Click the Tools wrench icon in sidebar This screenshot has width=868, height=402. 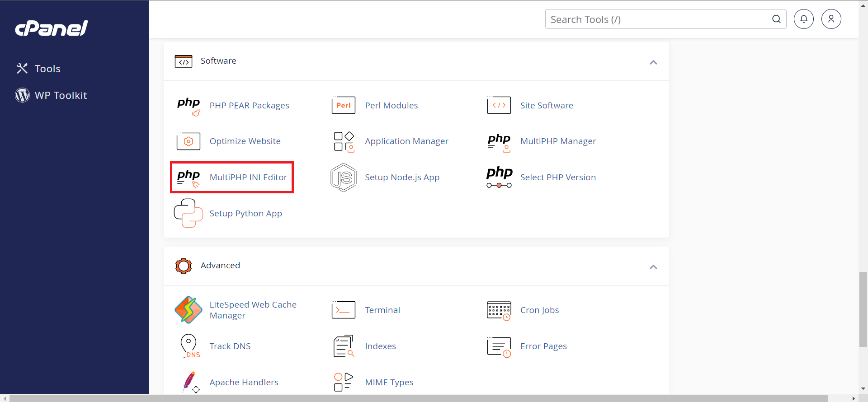(x=22, y=68)
